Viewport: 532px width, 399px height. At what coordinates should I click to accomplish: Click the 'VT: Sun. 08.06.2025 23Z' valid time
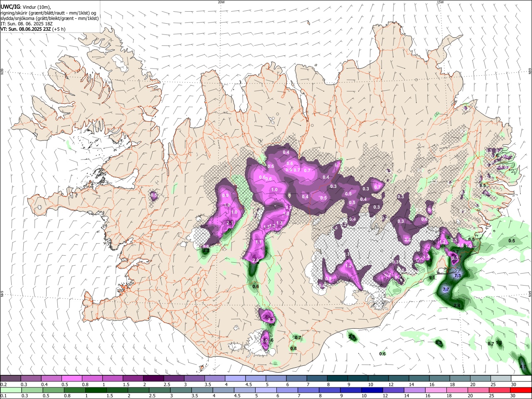tap(26, 29)
